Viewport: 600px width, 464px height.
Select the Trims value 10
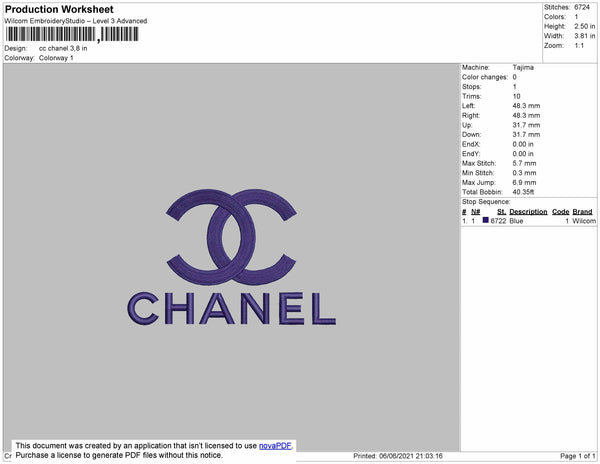[517, 96]
